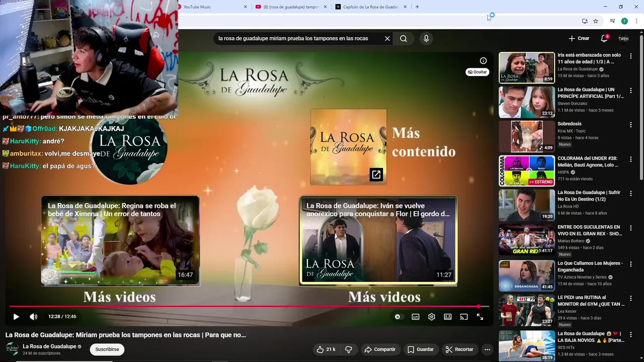Open Sufrir No Es Un Destino video title
Viewport: 644px width, 362px height.
point(589,196)
